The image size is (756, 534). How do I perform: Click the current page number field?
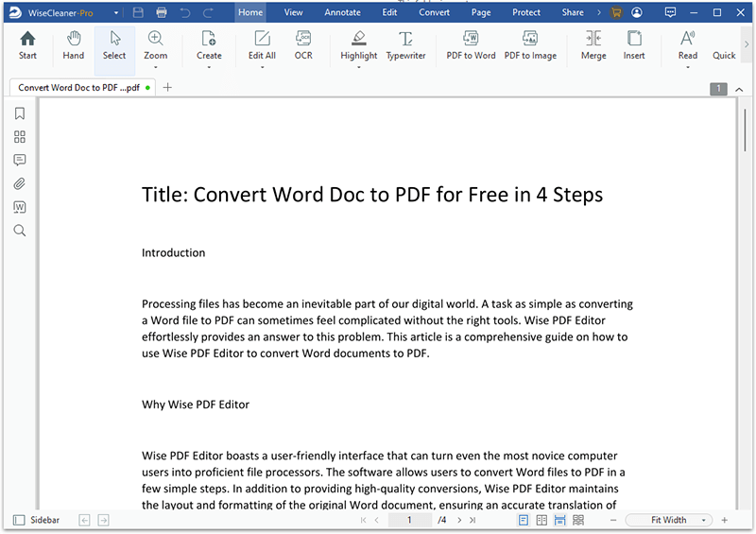click(409, 520)
